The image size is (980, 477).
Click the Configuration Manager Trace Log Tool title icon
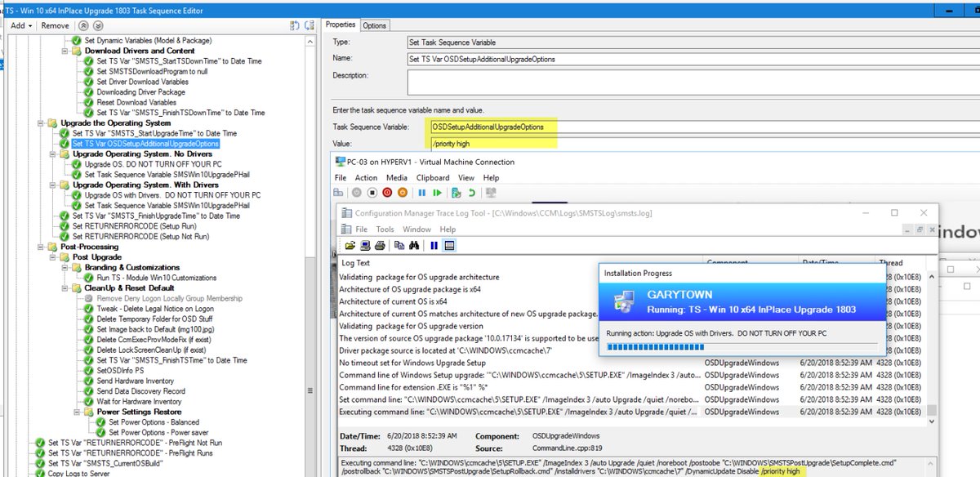[346, 213]
